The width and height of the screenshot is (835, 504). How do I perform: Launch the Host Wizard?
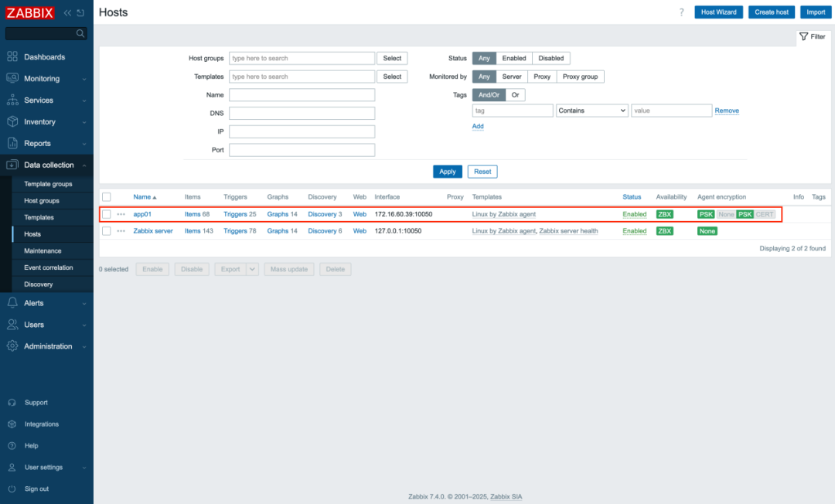[718, 12]
